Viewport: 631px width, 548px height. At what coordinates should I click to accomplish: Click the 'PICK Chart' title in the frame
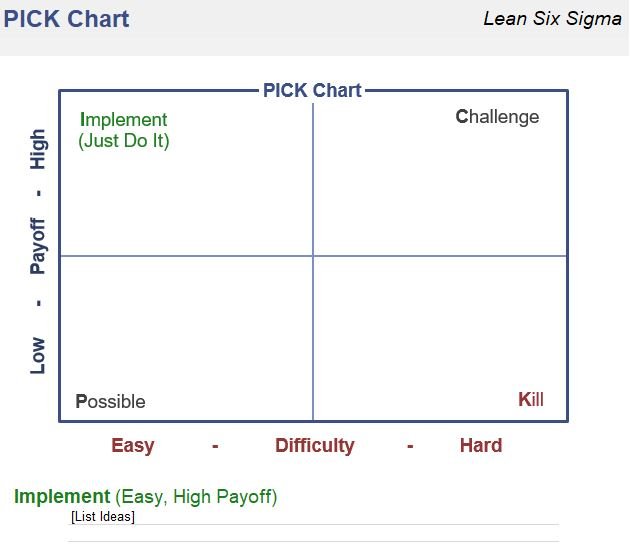click(x=312, y=90)
